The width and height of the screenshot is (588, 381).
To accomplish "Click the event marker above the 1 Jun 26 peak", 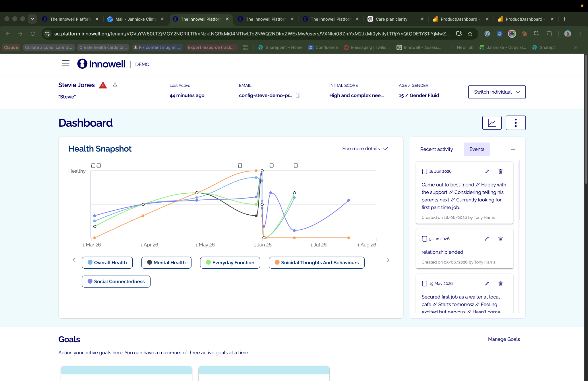I will click(x=272, y=166).
